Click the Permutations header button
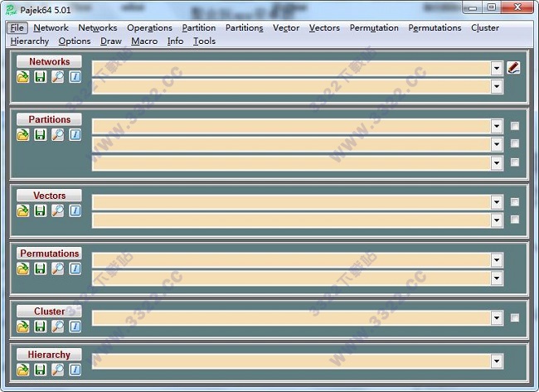This screenshot has height=392, width=539. point(49,254)
